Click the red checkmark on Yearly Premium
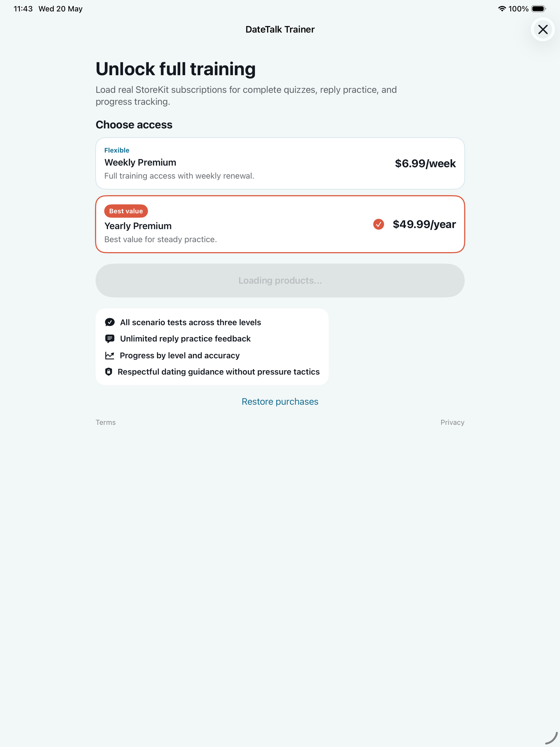 (x=378, y=224)
